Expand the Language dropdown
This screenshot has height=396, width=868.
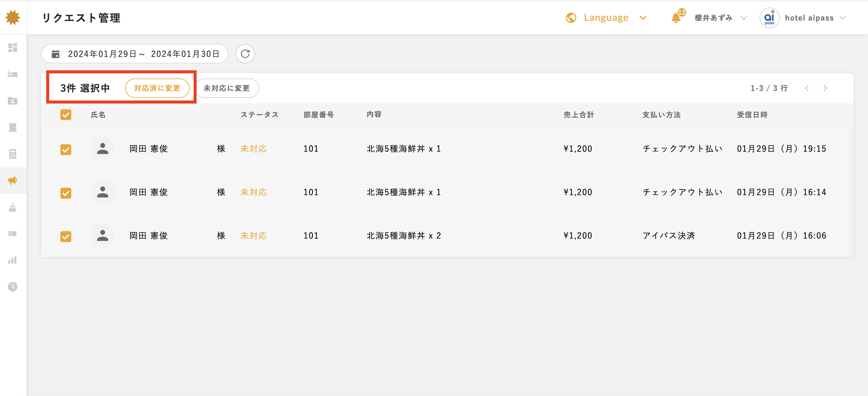(643, 18)
